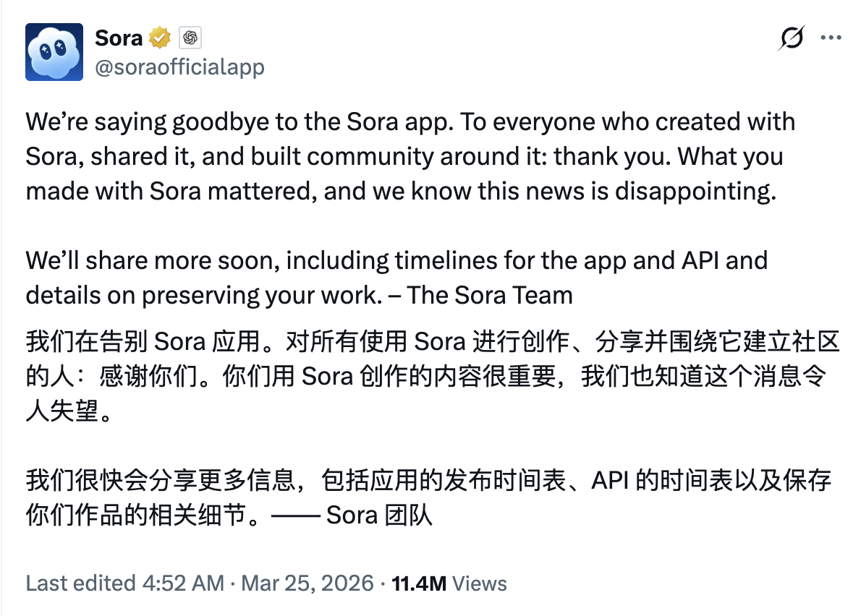861x616 pixels.
Task: Click the Chinese text 人失望
Action: pos(61,411)
